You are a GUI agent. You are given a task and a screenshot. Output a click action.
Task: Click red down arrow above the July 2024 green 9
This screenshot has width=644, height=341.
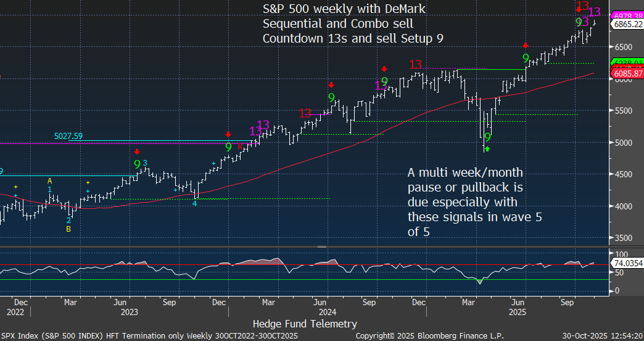[x=331, y=85]
